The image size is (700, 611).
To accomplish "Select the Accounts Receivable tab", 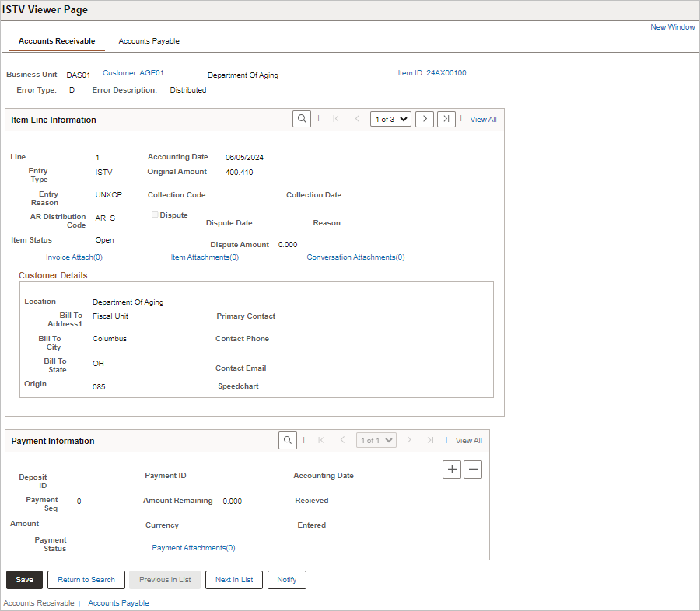I will [57, 41].
